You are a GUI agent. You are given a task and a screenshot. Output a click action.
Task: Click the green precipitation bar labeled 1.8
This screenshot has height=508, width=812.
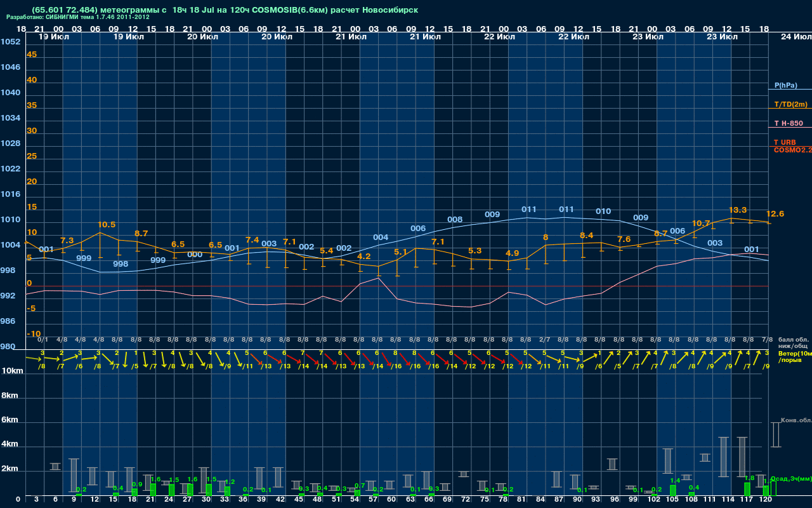click(747, 489)
